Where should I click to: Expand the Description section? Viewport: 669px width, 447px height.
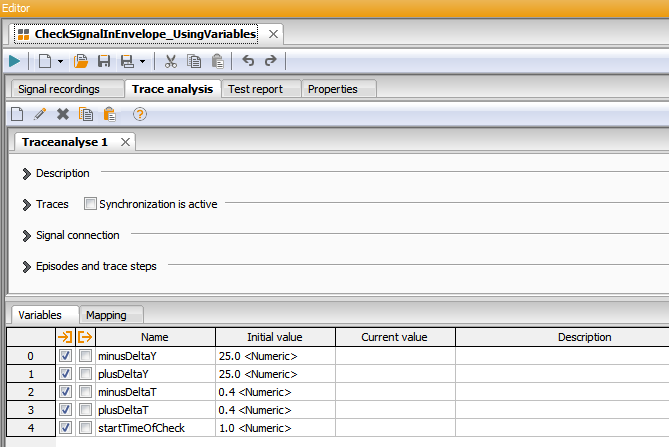(27, 174)
